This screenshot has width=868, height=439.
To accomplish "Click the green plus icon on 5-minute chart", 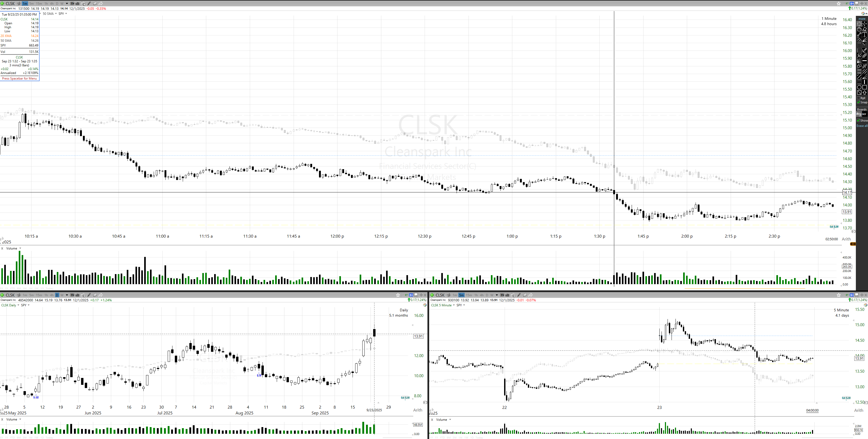I will pyautogui.click(x=432, y=295).
